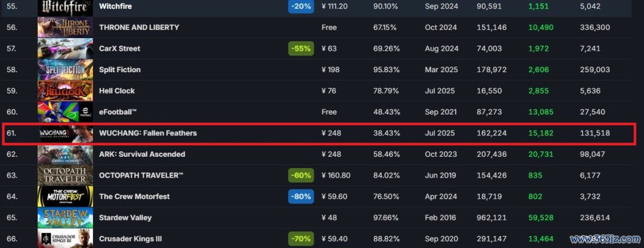Image resolution: width=644 pixels, height=248 pixels.
Task: Open The Crew Motorfest thumbnail image
Action: tap(66, 197)
